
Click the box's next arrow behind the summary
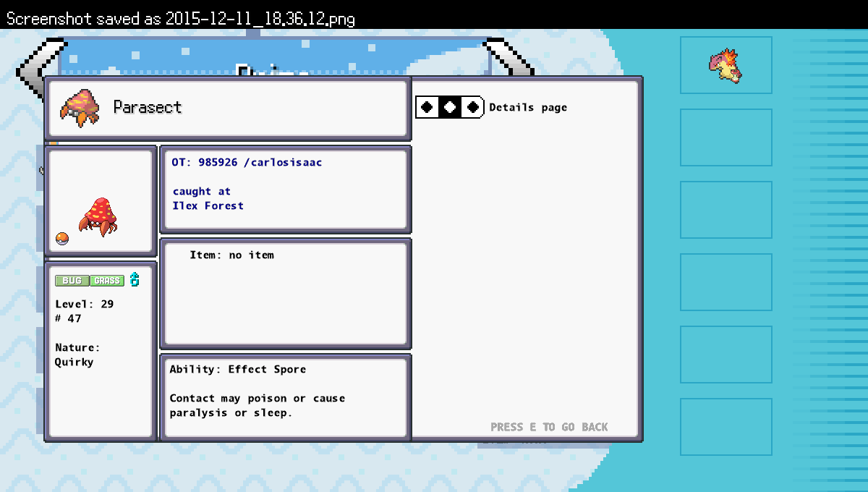tap(510, 56)
